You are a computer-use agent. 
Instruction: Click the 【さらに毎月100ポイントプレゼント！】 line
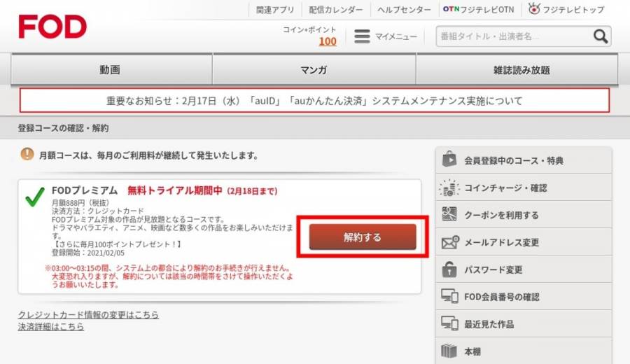click(117, 244)
